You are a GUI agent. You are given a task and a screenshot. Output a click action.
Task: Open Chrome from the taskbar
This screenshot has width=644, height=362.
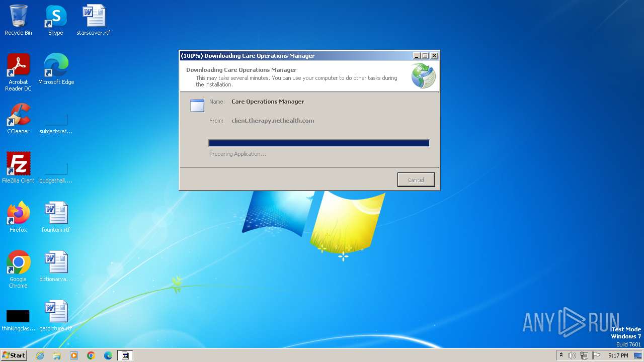[x=91, y=355]
